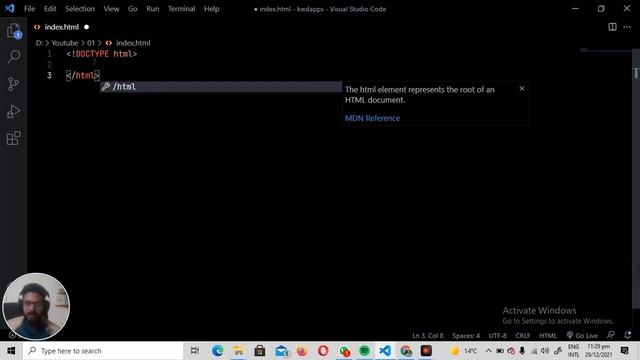The image size is (640, 360).
Task: Click the Split Editor icon
Action: click(x=612, y=27)
